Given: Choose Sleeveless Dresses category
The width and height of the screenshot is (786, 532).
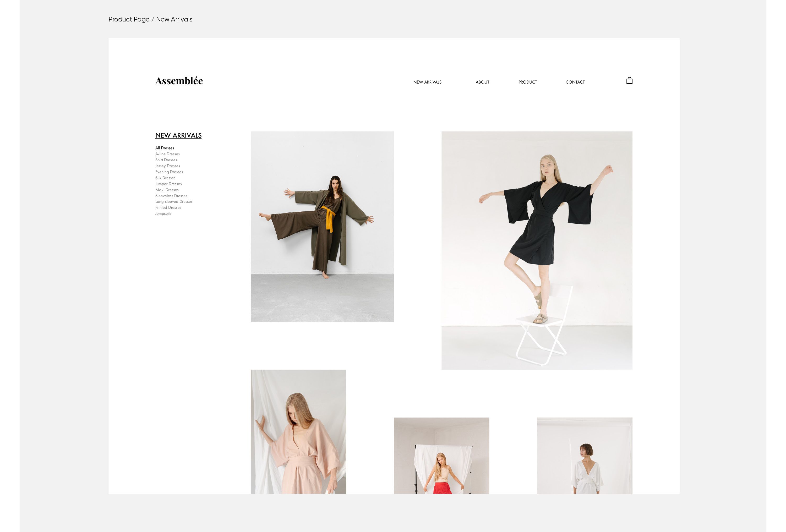Looking at the screenshot, I should point(171,196).
